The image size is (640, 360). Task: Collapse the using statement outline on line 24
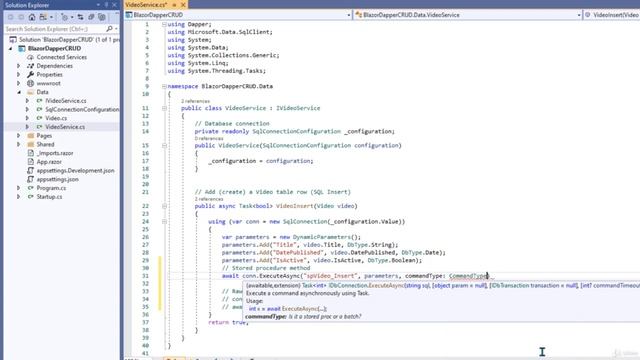pyautogui.click(x=164, y=222)
